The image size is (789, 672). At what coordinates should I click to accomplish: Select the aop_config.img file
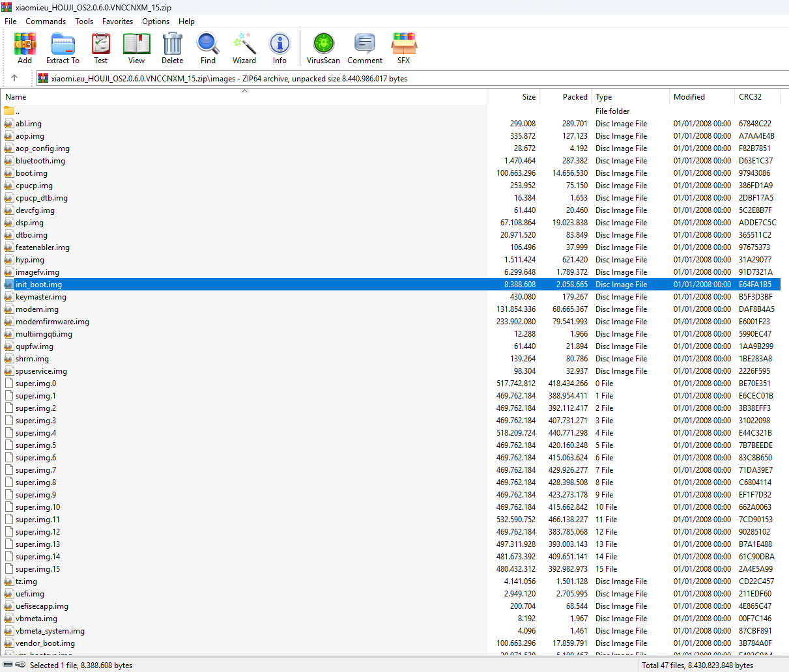[42, 148]
